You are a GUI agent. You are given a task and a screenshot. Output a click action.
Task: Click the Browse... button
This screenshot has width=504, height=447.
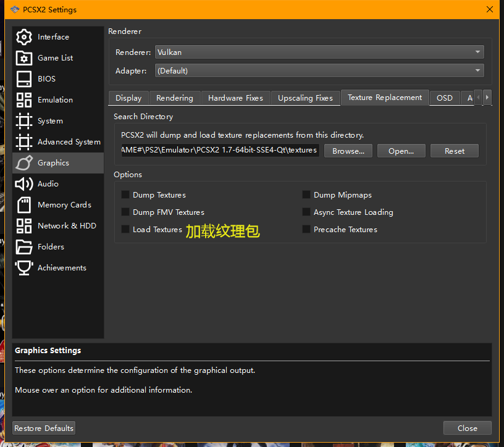pyautogui.click(x=348, y=151)
